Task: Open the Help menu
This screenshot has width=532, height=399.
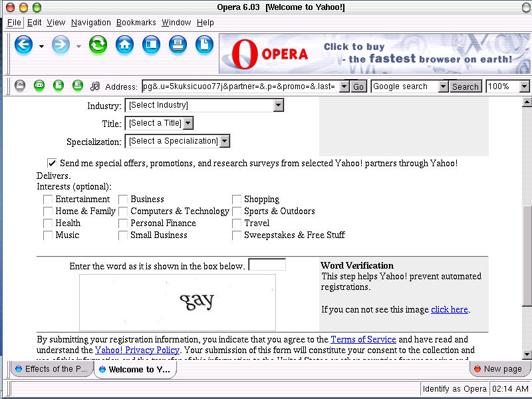Action: pos(205,23)
